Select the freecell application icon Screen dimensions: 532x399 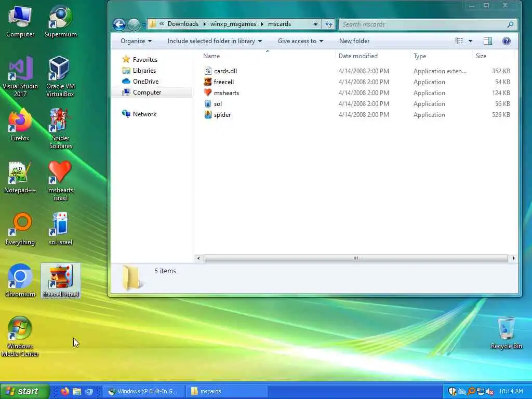[208, 82]
